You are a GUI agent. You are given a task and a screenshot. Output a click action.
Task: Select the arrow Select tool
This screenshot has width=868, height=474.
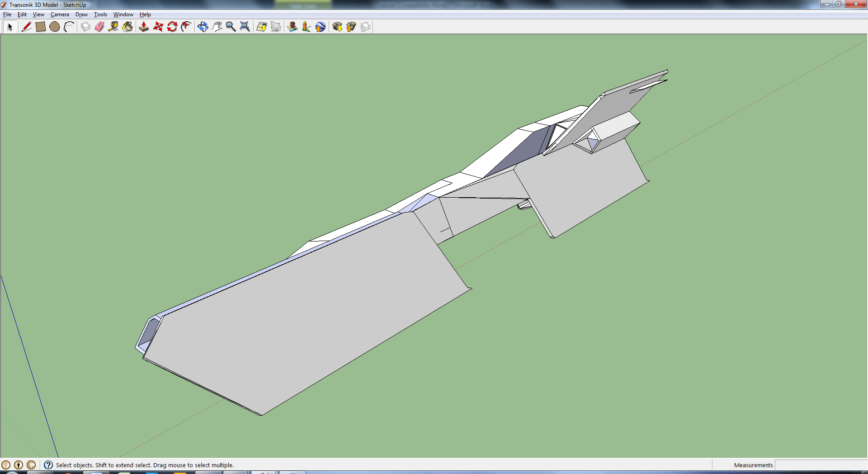(x=9, y=27)
